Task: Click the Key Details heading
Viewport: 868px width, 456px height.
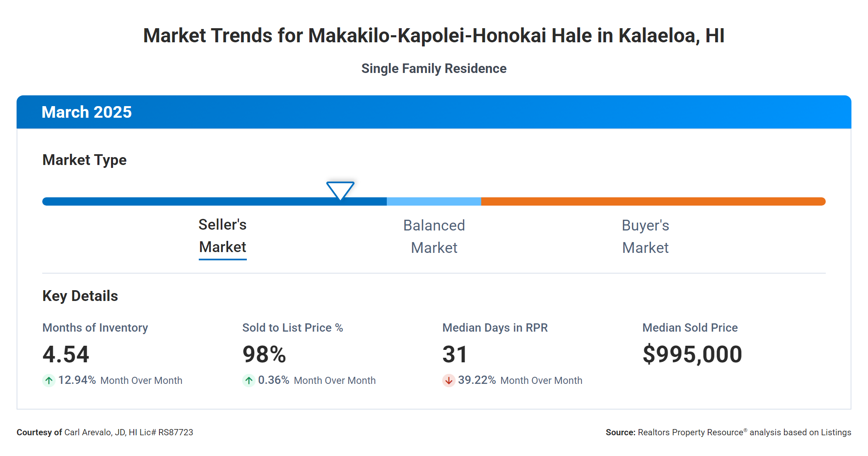Action: pyautogui.click(x=80, y=296)
